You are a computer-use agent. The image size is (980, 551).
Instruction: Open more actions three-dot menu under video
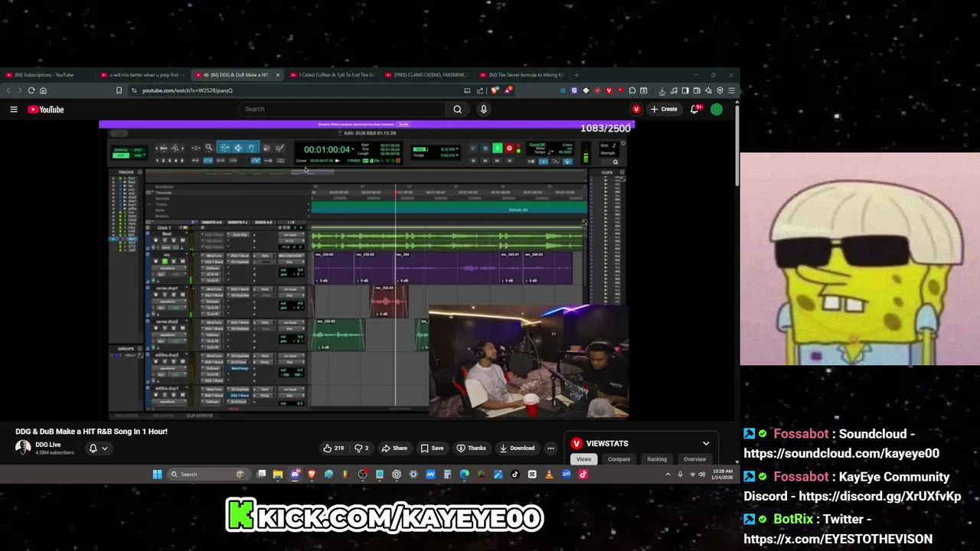pyautogui.click(x=550, y=448)
